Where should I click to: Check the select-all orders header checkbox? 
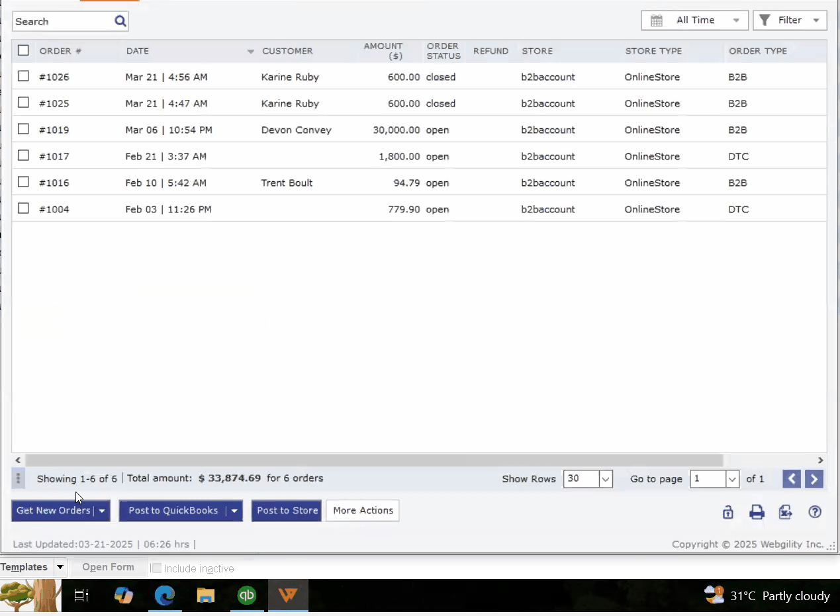click(23, 50)
